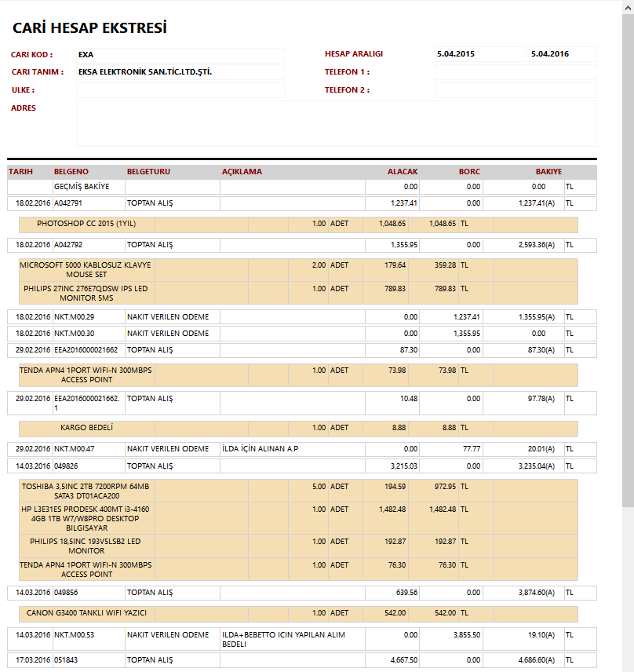Click document EEA2016000021662 on 29.02.2016

coord(86,349)
